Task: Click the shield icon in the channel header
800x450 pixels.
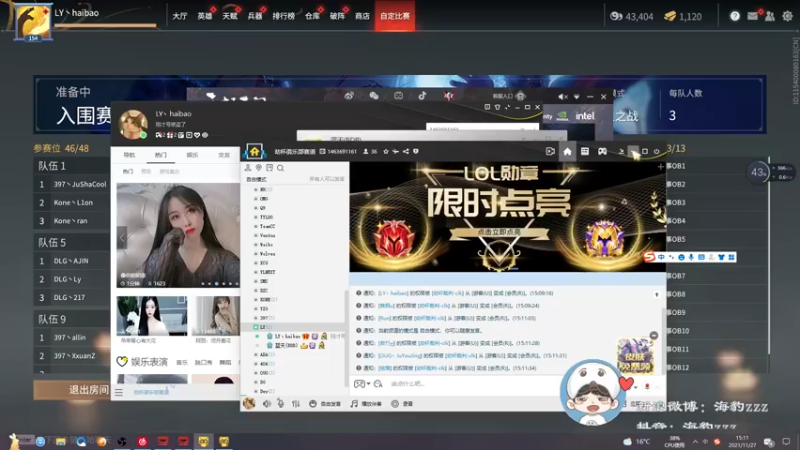Action: pos(416,152)
